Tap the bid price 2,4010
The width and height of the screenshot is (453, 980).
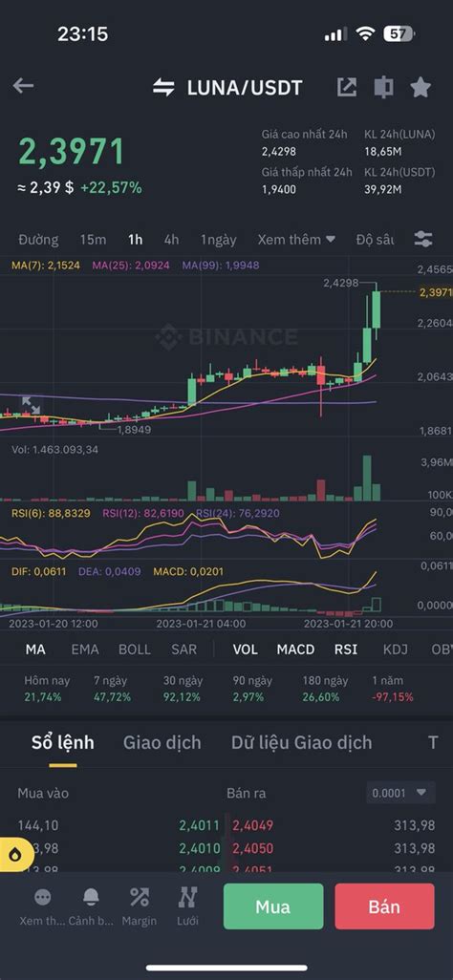point(200,848)
